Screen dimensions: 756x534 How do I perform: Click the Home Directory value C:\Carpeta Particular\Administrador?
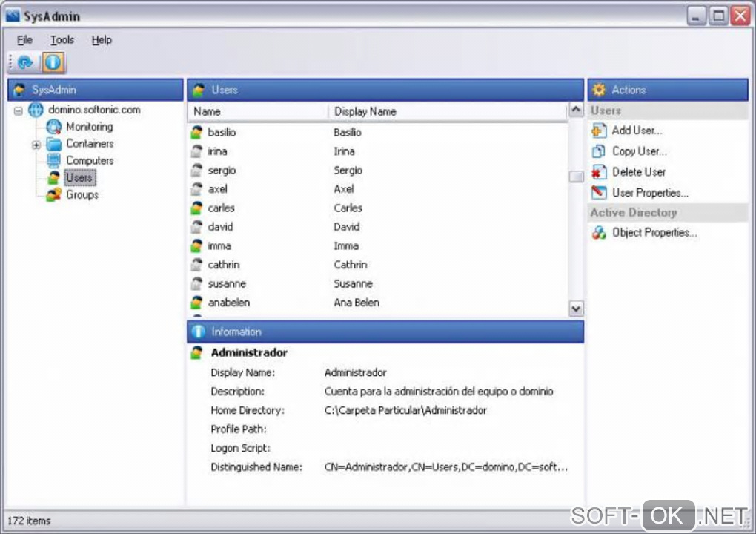click(x=405, y=410)
